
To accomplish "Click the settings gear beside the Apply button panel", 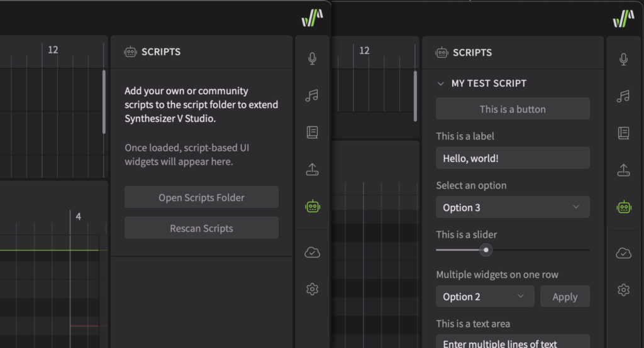I will tap(623, 290).
